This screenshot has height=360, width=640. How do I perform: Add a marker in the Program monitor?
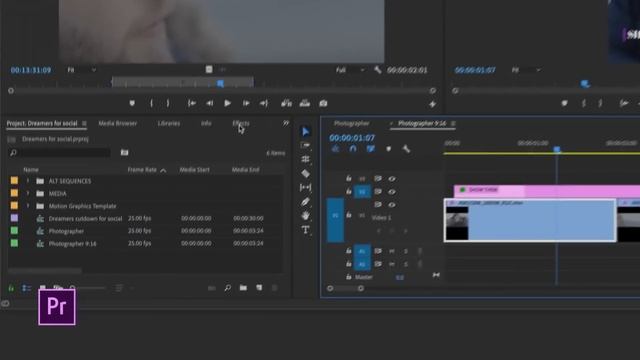(564, 104)
